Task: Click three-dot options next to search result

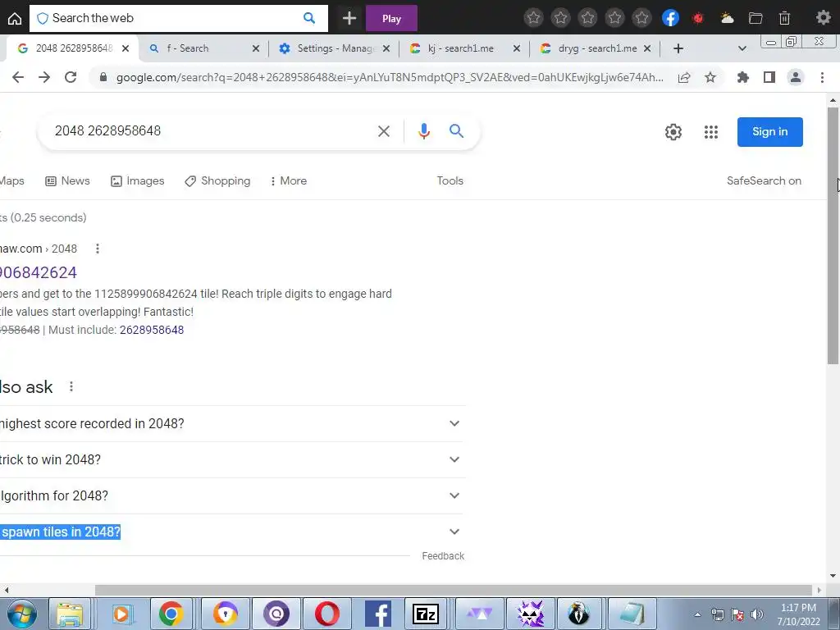Action: click(x=97, y=249)
